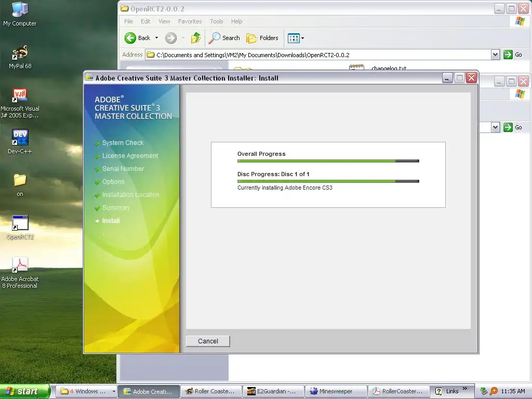Click the Views icon in Explorer toolbar

pyautogui.click(x=294, y=38)
